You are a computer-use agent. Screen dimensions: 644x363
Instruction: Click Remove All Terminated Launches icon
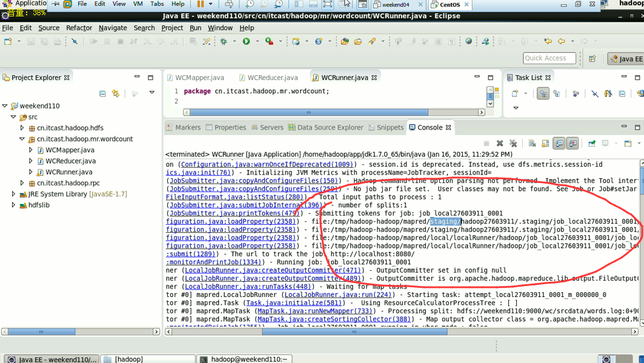tap(513, 143)
